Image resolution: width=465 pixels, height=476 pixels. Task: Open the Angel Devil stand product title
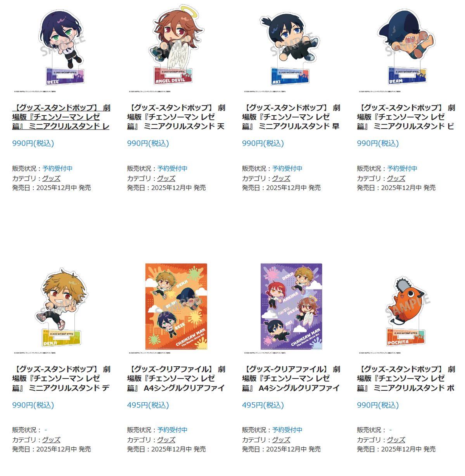click(176, 117)
